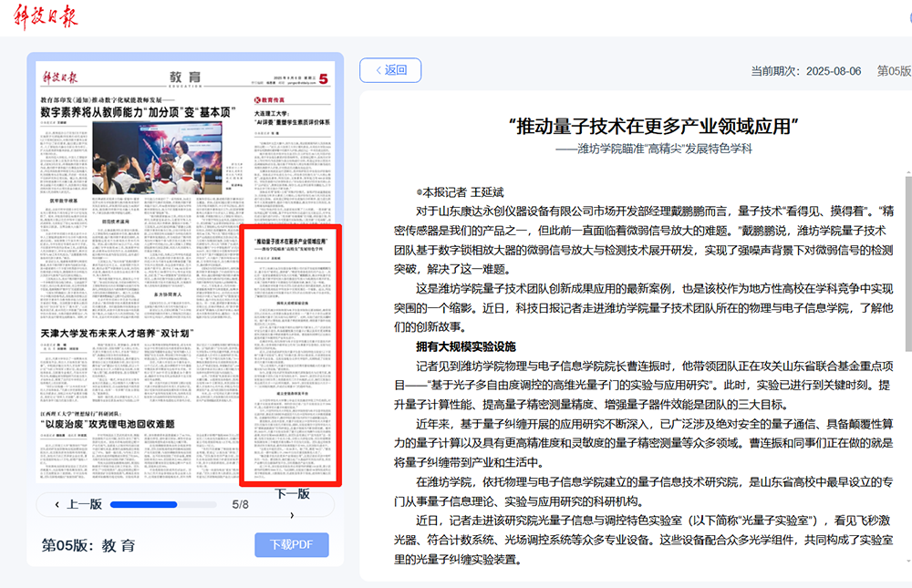This screenshot has height=588, width=912.
Task: Click the 科技日报 logo in the header
Action: pyautogui.click(x=46, y=16)
